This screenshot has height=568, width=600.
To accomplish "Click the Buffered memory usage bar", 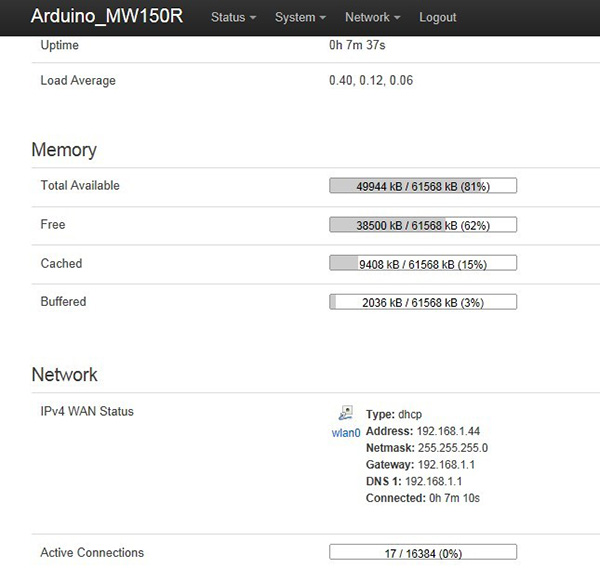I will (x=423, y=302).
